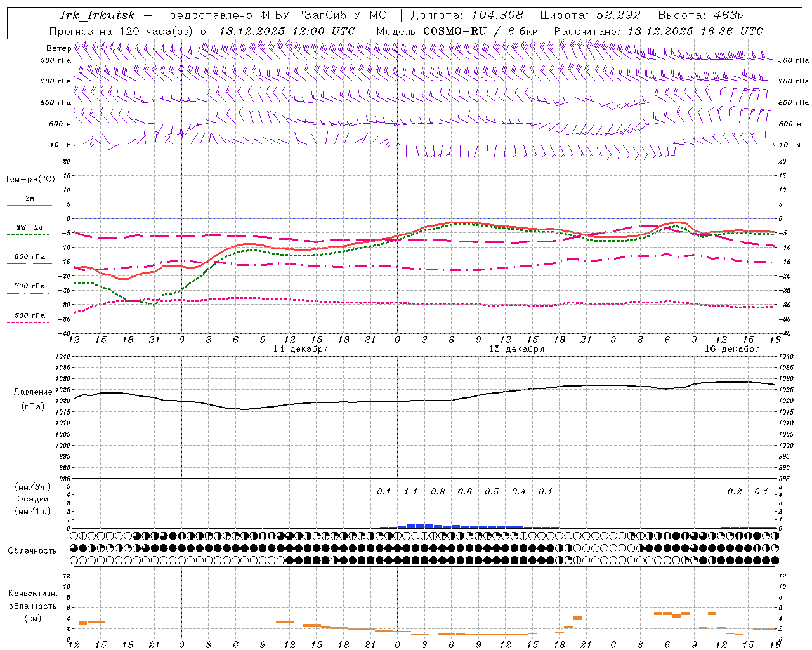Click the precipitation value "0.5"
This screenshot has height=650, width=812.
point(492,491)
